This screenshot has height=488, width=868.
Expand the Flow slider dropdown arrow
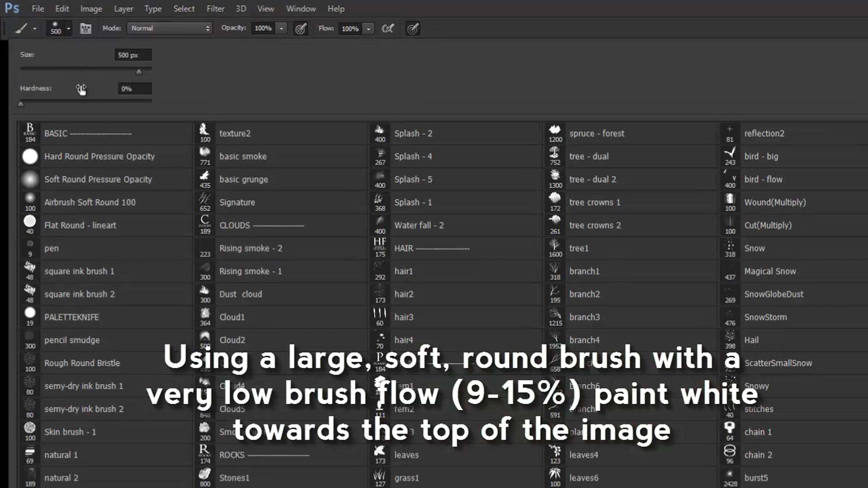click(368, 28)
